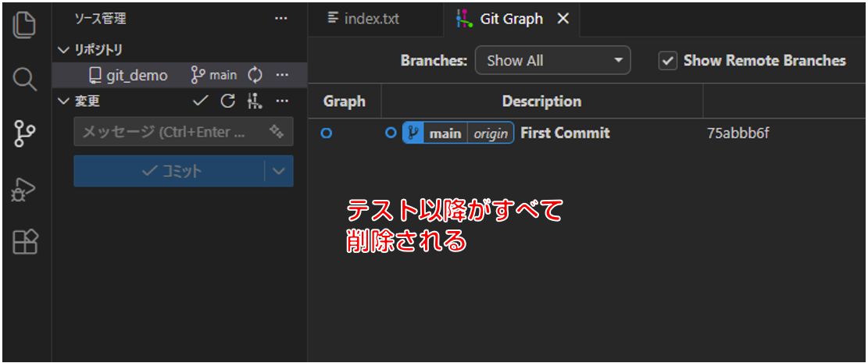868x363 pixels.
Task: Open Source Control view in activity bar
Action: 25,133
